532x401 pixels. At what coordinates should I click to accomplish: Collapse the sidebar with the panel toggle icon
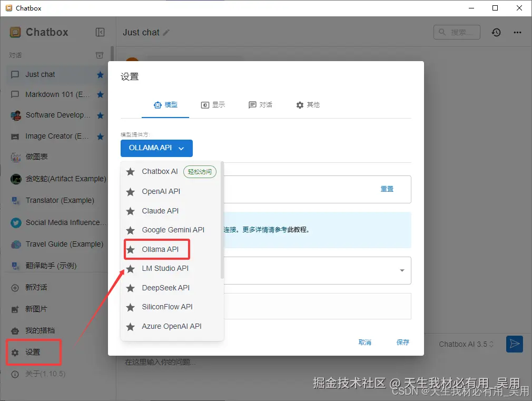100,32
